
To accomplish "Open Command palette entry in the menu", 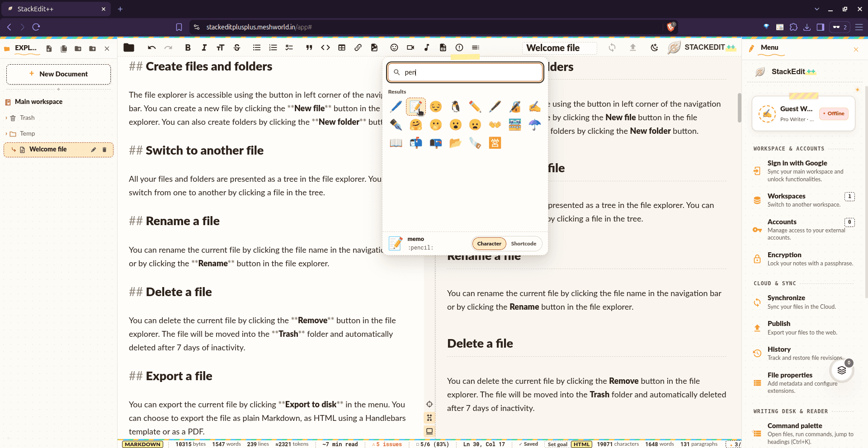I will click(803, 434).
